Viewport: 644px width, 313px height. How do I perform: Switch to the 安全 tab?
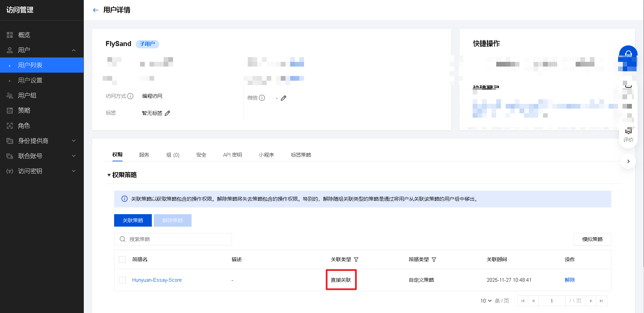201,155
